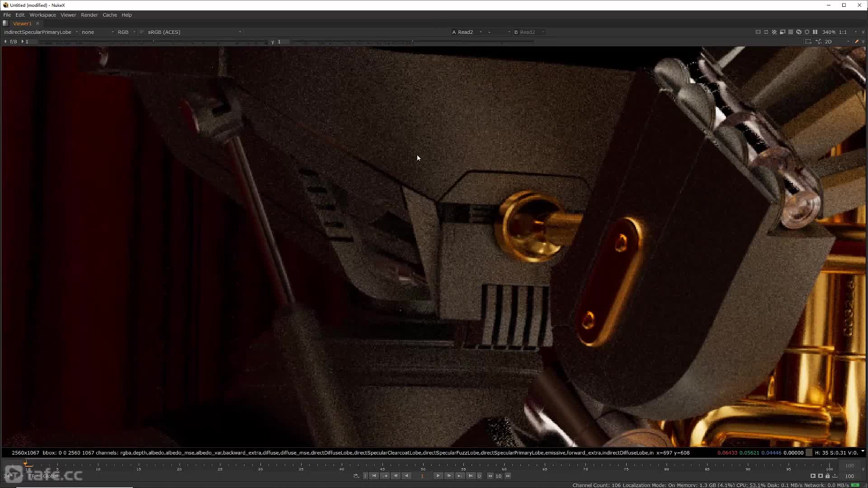This screenshot has height=488, width=868.
Task: Click the gain value arrow next to 1
Action: coord(22,42)
